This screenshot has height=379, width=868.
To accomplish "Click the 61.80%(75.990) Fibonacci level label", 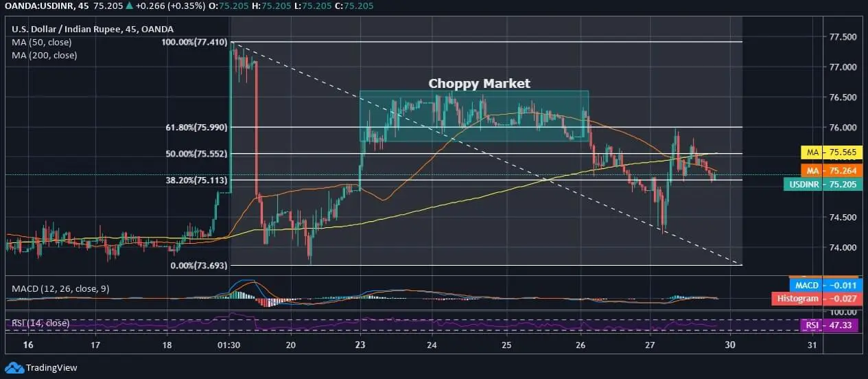I will pyautogui.click(x=196, y=127).
